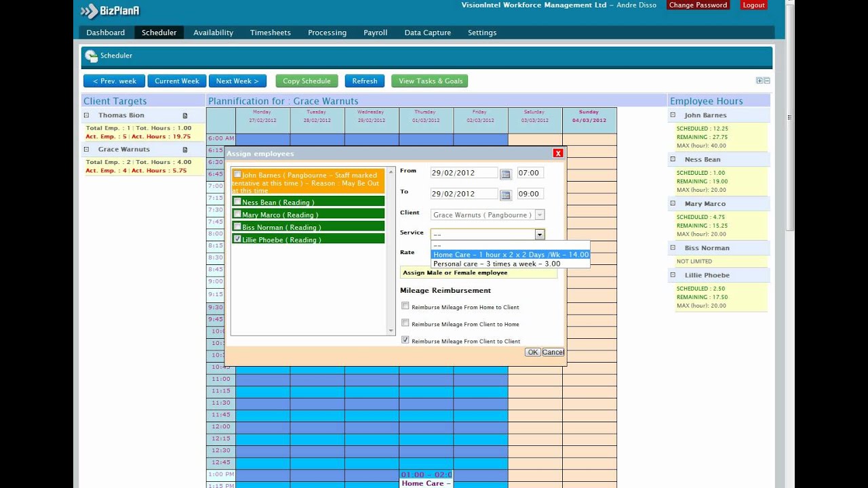
Task: Collapse Ness Bean employee hours
Action: (673, 159)
